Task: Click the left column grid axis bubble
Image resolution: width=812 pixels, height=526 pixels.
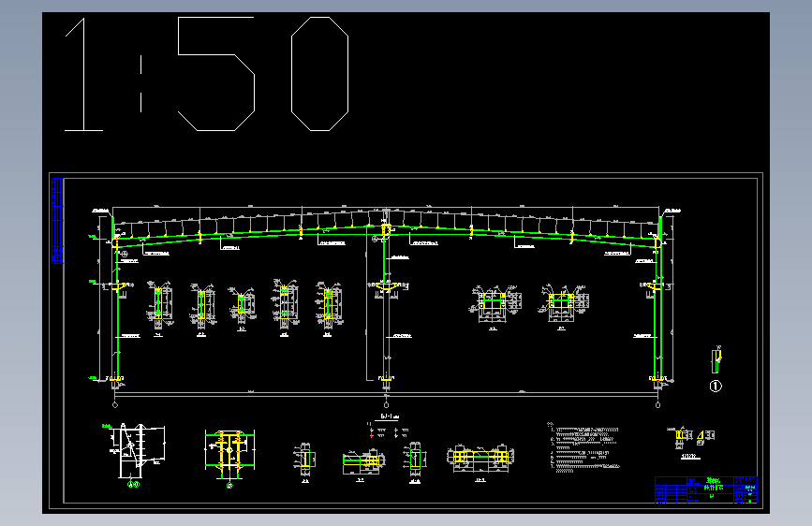Action: [115, 405]
